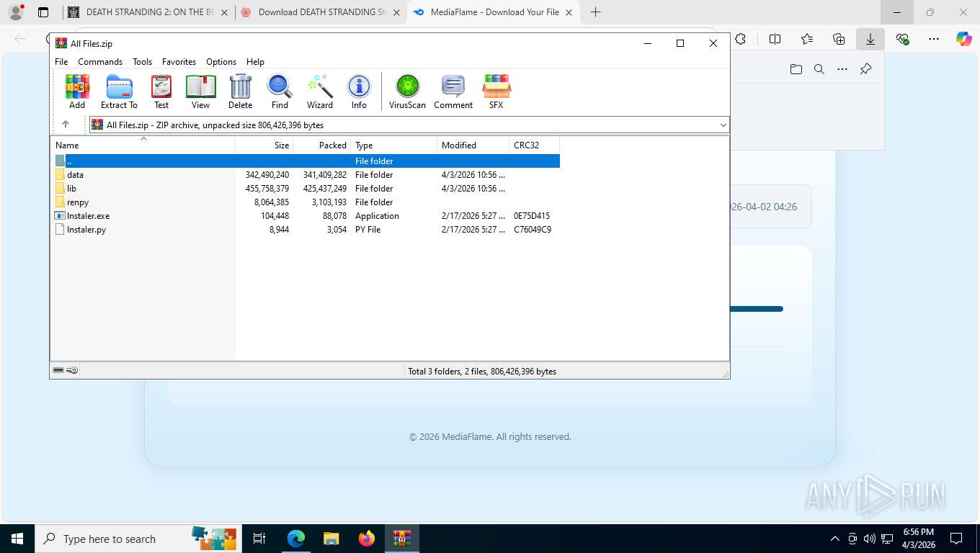Click the SFX toolbar icon
The width and height of the screenshot is (980, 553).
point(496,91)
